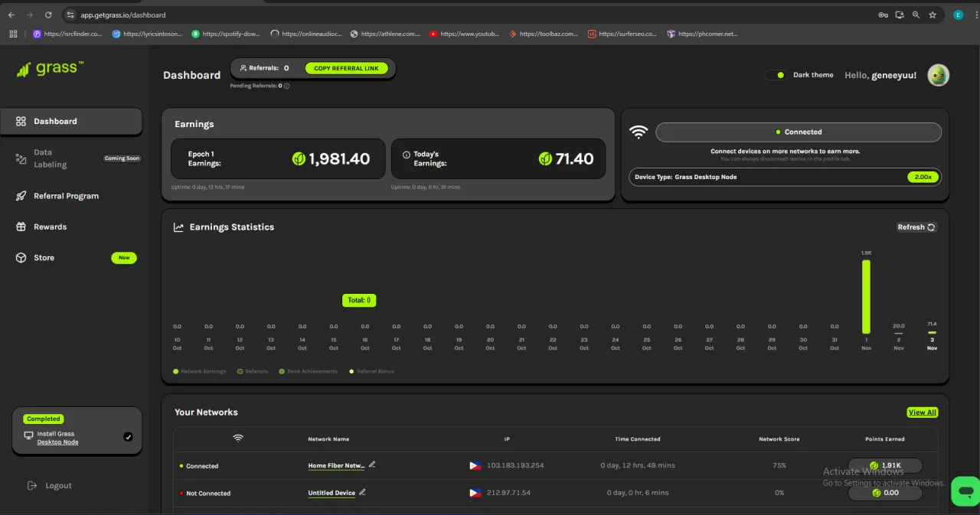Click the Store box icon

pos(21,258)
